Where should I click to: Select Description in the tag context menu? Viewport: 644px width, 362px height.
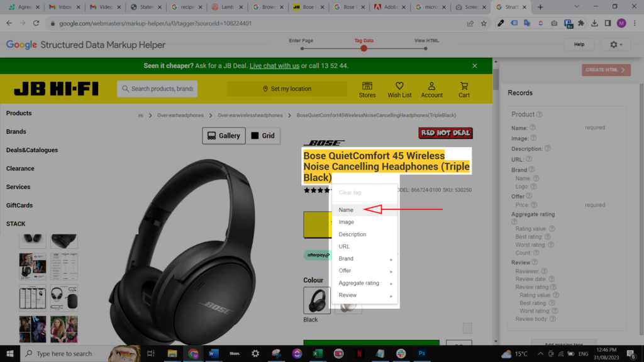point(364,234)
